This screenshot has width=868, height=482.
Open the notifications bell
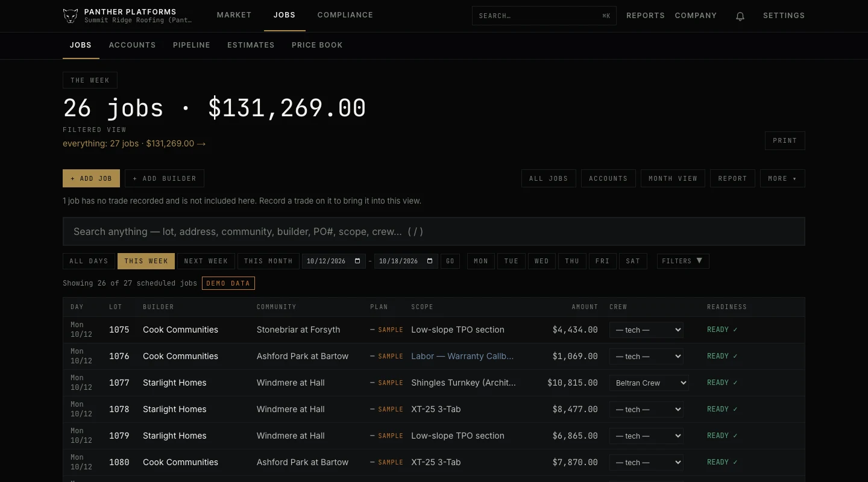[x=740, y=16]
